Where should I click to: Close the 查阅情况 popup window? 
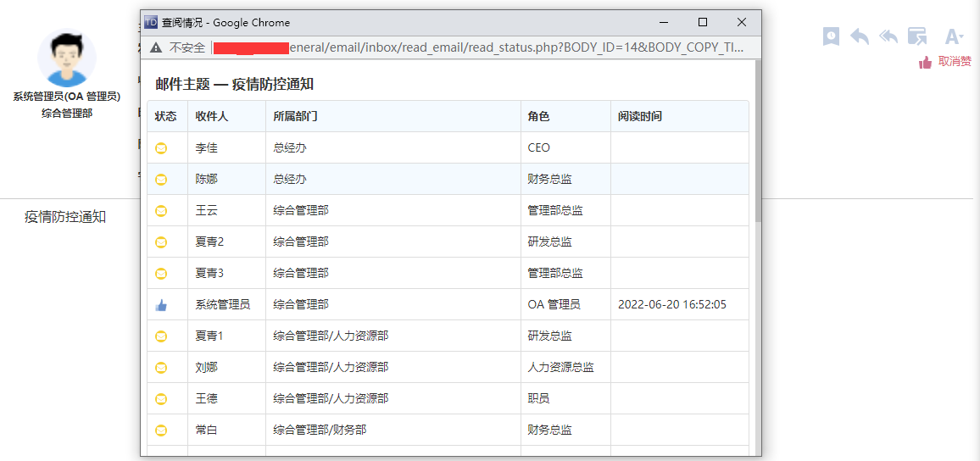[x=741, y=22]
